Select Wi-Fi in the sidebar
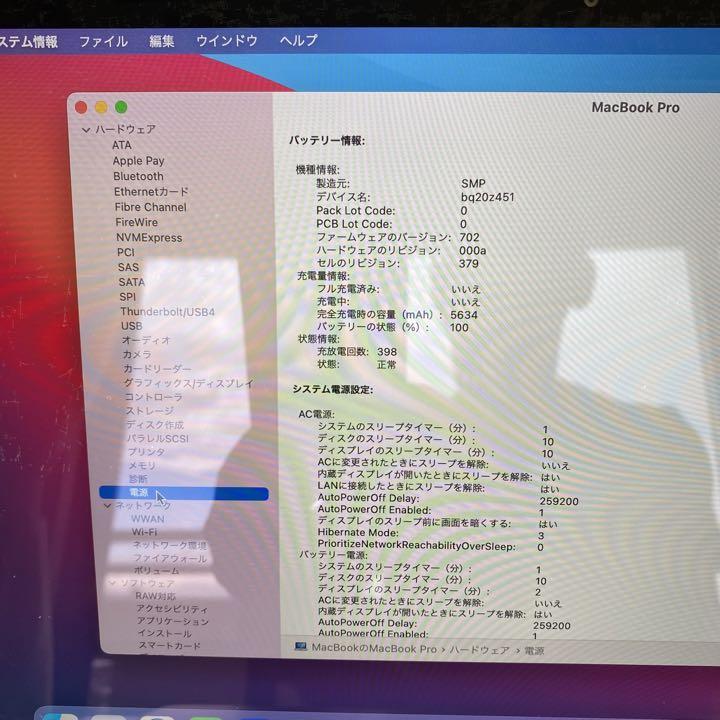 145,532
